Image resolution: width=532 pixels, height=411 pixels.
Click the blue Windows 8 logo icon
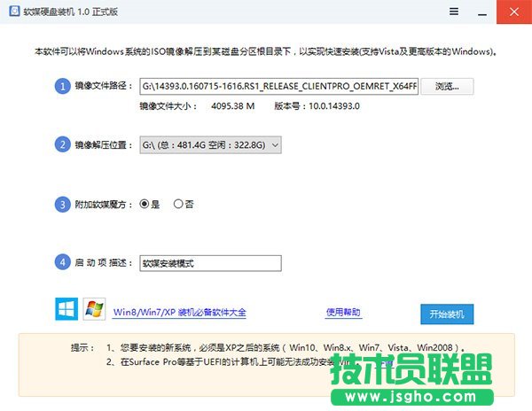[66, 309]
